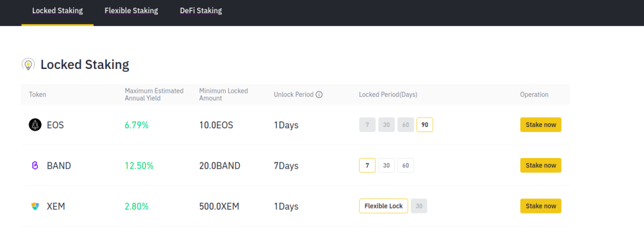644x232 pixels.
Task: Click the 1Days unlock period for XEM
Action: tap(286, 207)
